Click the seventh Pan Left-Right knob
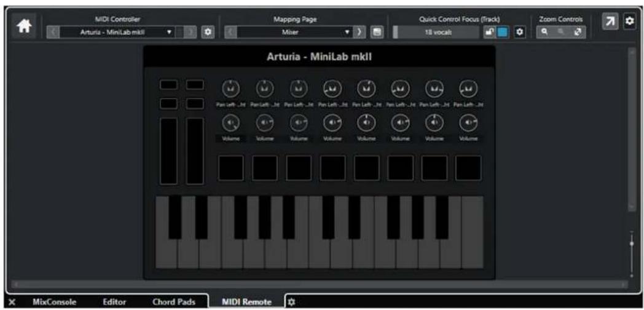This screenshot has height=310, width=644. click(x=434, y=89)
